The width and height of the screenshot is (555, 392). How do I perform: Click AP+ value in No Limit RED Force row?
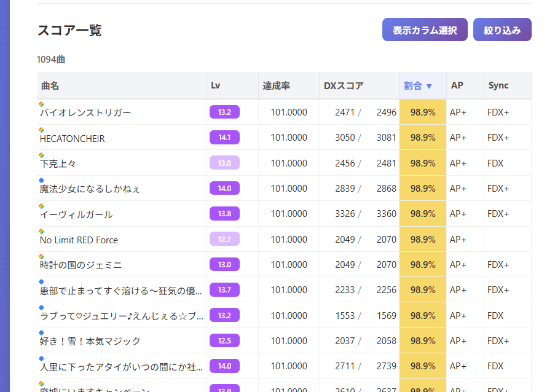point(458,240)
